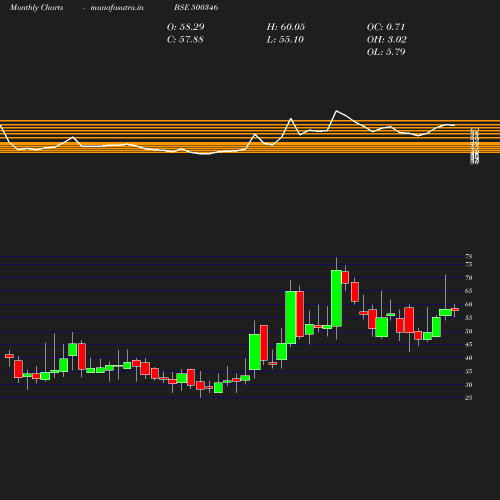The width and height of the screenshot is (500, 500).
Task: Click the BSE 500346 ticker label
Action: pos(196,7)
